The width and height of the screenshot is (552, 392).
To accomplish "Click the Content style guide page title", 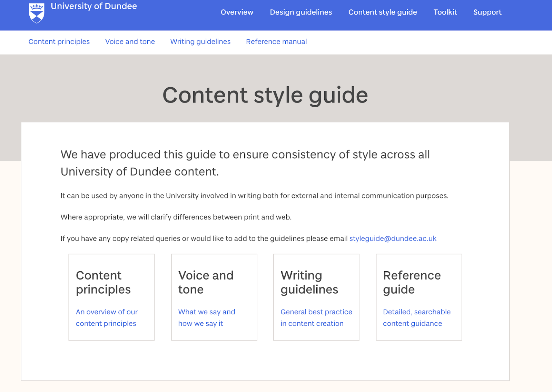I will [266, 96].
